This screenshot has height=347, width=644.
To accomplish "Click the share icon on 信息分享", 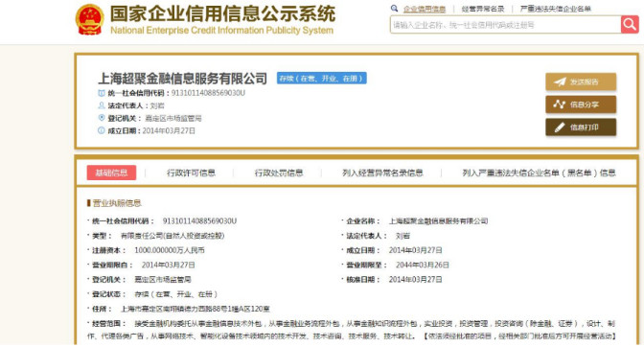I will coord(559,104).
